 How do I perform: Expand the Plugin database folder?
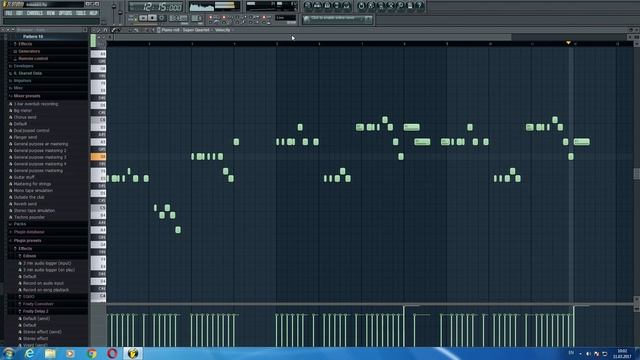tap(29, 232)
